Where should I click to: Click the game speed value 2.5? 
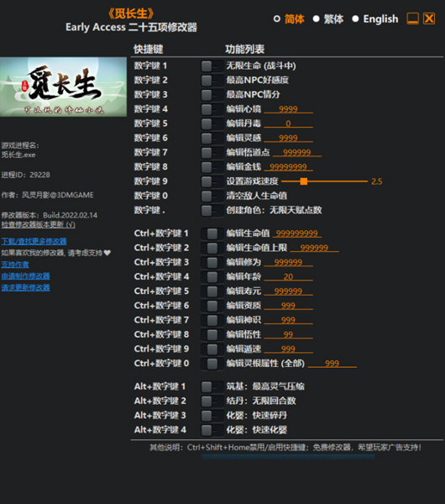376,181
